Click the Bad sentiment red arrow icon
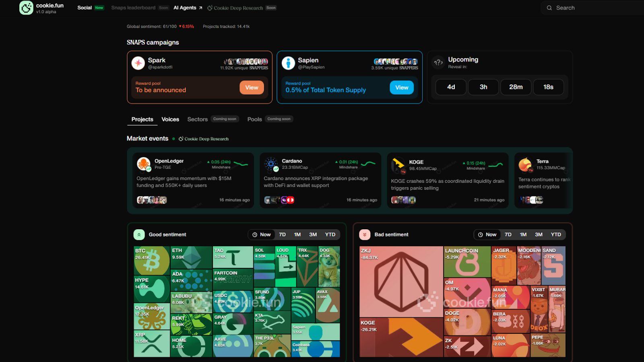 365,234
